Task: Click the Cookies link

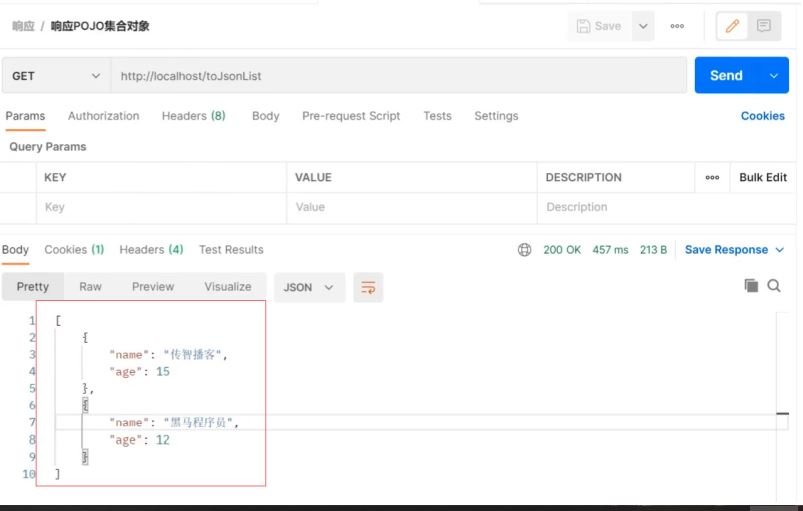Action: (x=762, y=116)
